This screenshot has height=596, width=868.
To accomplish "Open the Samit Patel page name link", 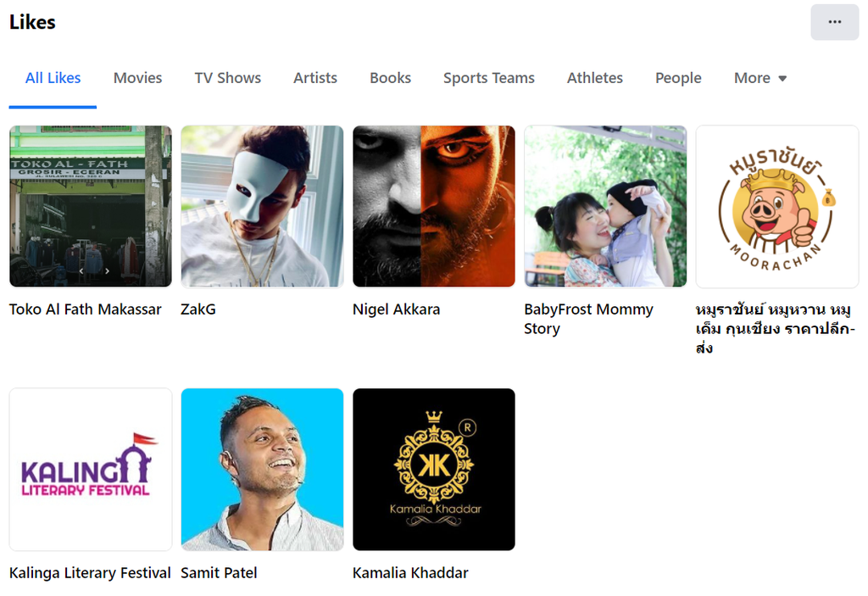I will [219, 573].
